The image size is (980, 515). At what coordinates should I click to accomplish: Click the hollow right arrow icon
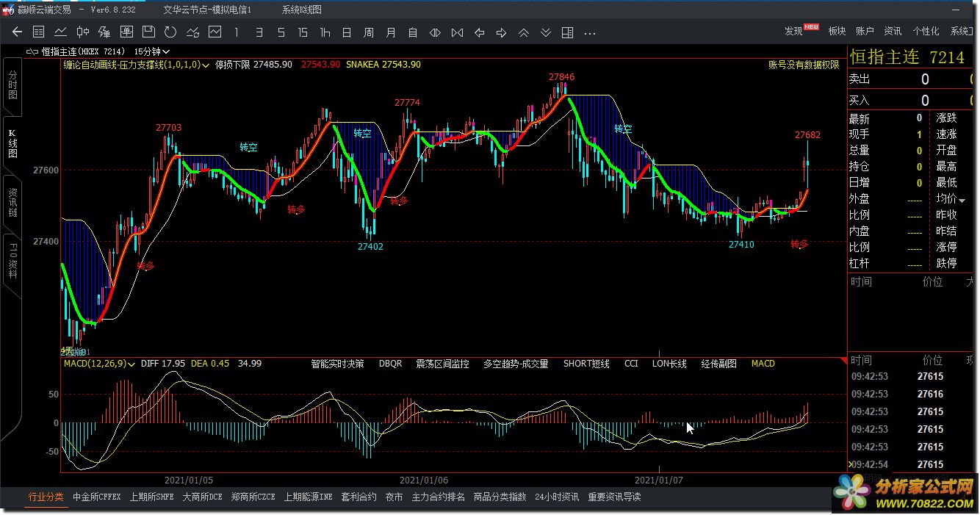[501, 32]
